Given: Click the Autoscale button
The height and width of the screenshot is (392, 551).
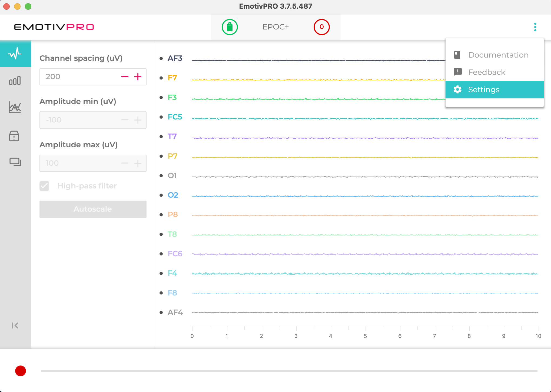Looking at the screenshot, I should pyautogui.click(x=93, y=209).
